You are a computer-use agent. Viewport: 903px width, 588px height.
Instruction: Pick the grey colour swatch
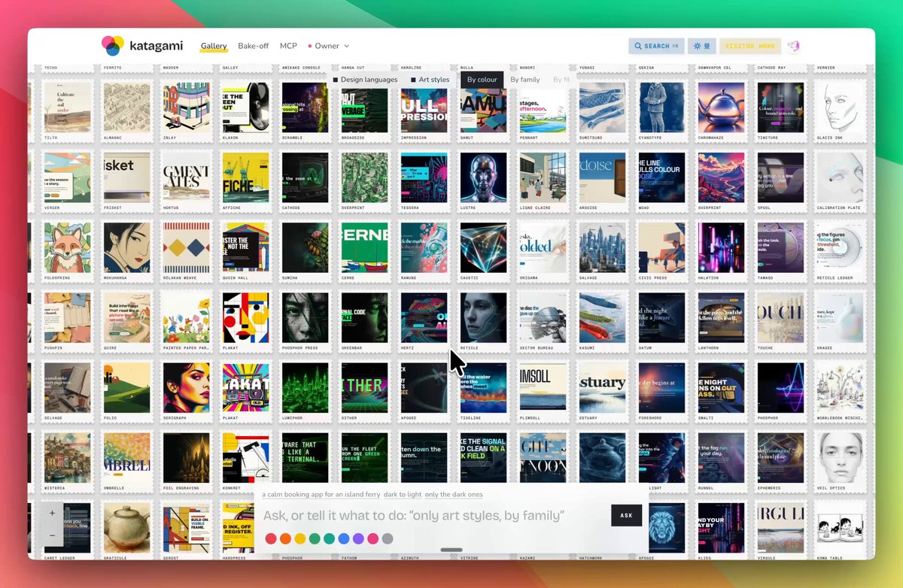coord(388,538)
